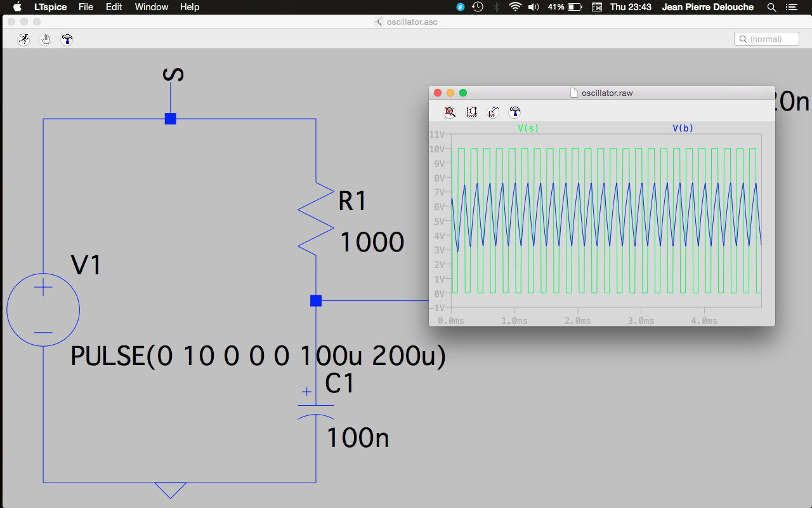Click the PULSE source parameter text
The image size is (812, 508).
258,356
